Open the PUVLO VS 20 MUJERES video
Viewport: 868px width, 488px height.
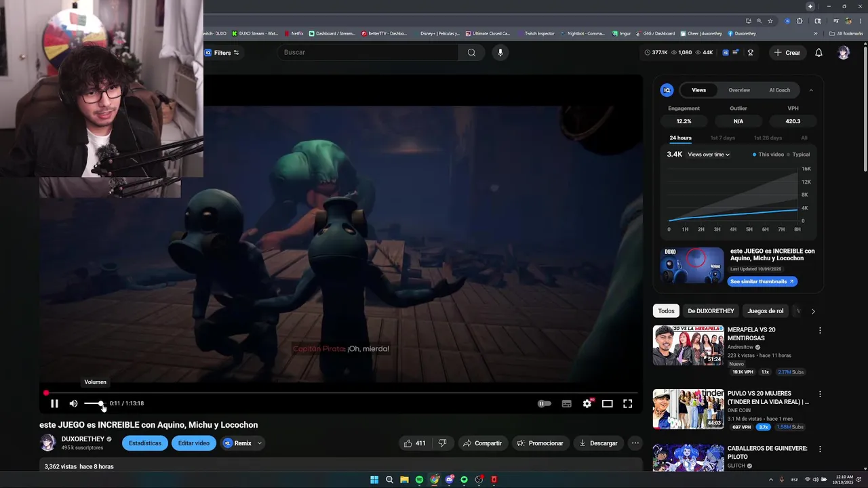pos(688,409)
